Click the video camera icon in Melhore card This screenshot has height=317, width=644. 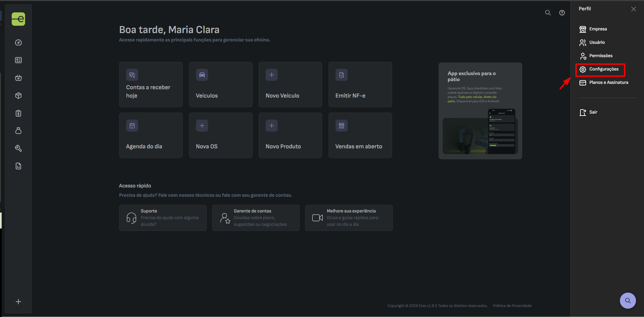[x=317, y=218]
